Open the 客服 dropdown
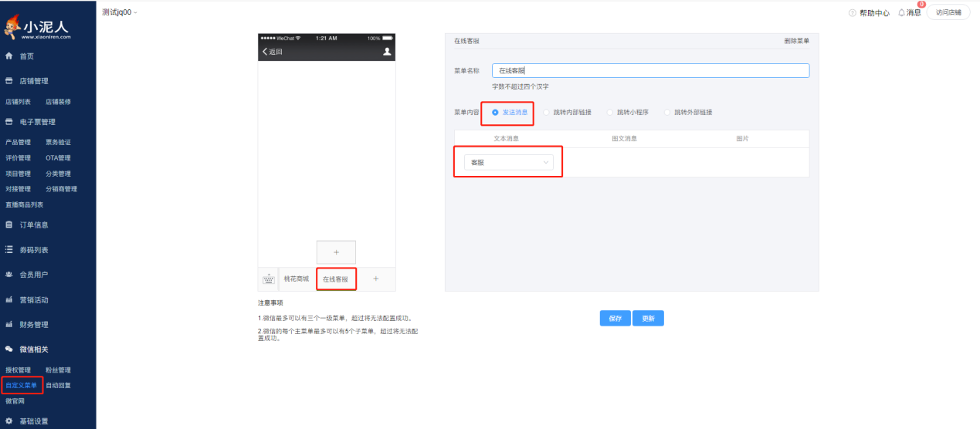This screenshot has width=980, height=429. click(509, 163)
